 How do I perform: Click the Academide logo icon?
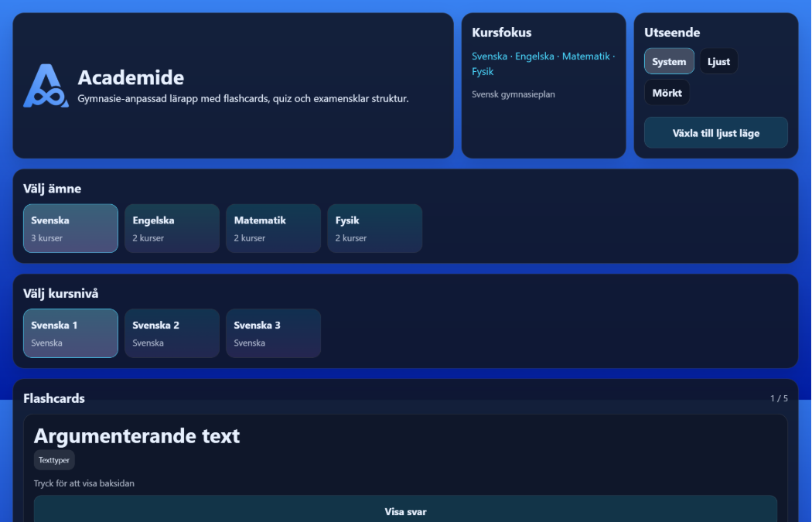(x=46, y=86)
